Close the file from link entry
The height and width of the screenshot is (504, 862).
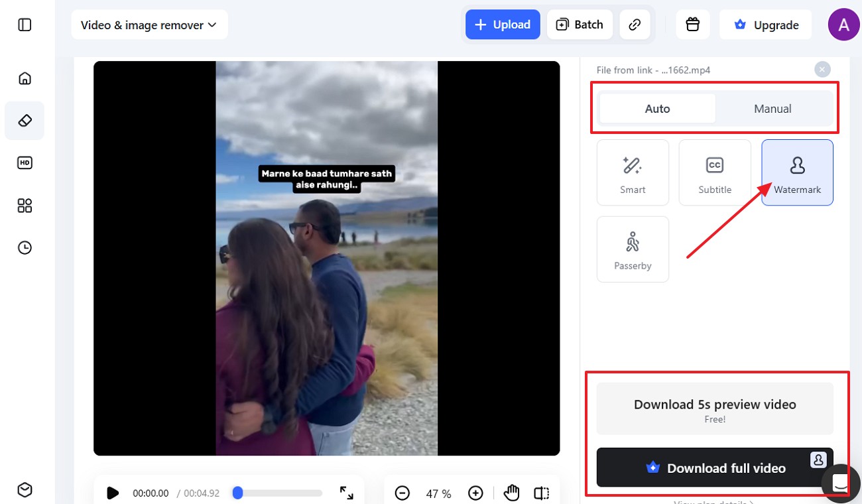click(x=822, y=69)
